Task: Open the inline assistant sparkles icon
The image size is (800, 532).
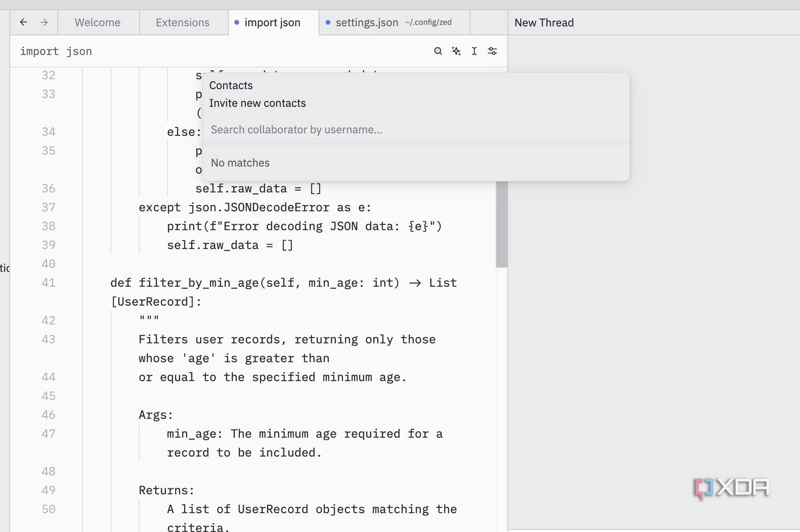Action: [x=456, y=51]
